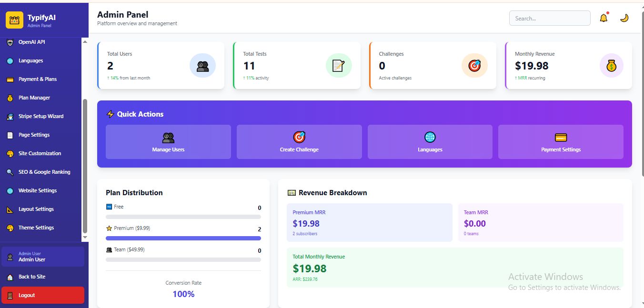Open Manage Users quick action

coord(168,142)
